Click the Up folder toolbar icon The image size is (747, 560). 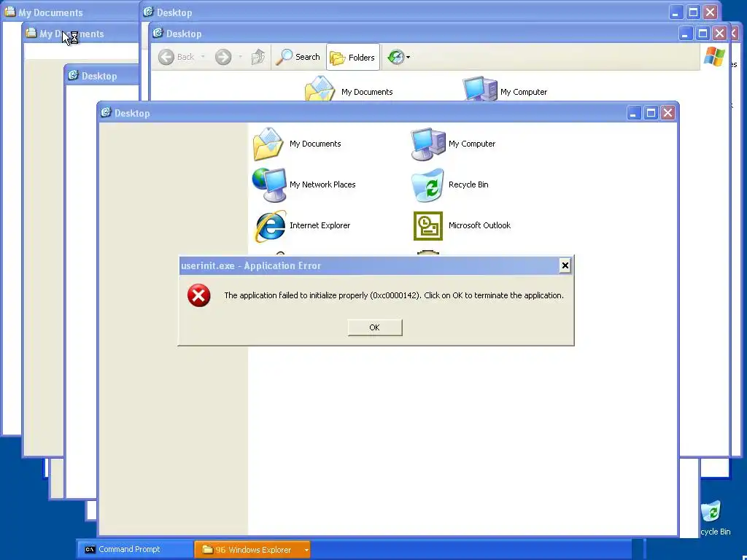tap(258, 57)
